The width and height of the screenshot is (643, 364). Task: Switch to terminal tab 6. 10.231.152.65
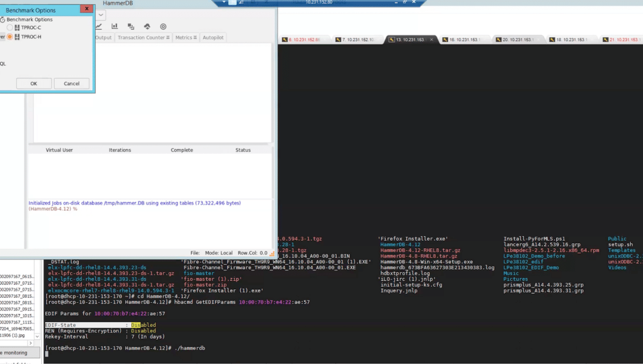(304, 40)
